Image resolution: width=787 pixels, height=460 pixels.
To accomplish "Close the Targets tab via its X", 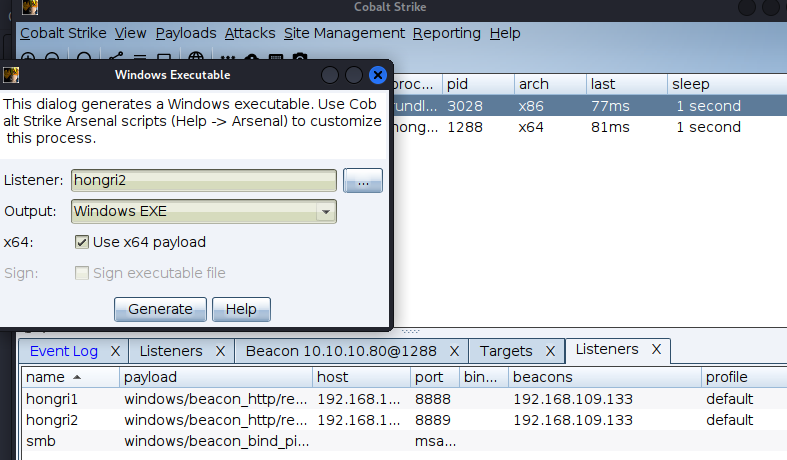I will (549, 351).
